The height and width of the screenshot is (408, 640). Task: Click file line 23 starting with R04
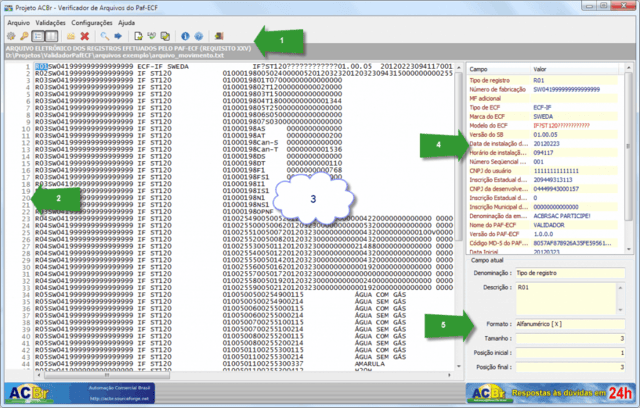(x=244, y=218)
